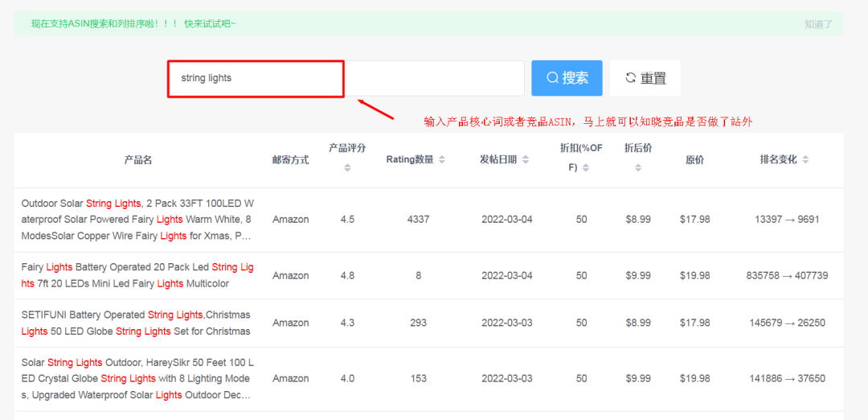Select rank change 13397 → 9691

787,220
